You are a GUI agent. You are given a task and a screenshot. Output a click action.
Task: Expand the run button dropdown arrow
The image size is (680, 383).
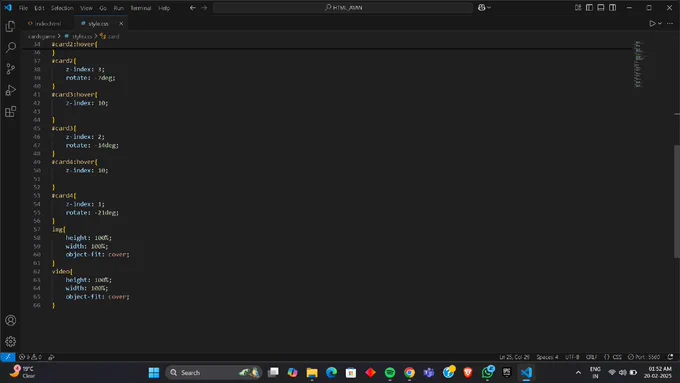coord(660,23)
